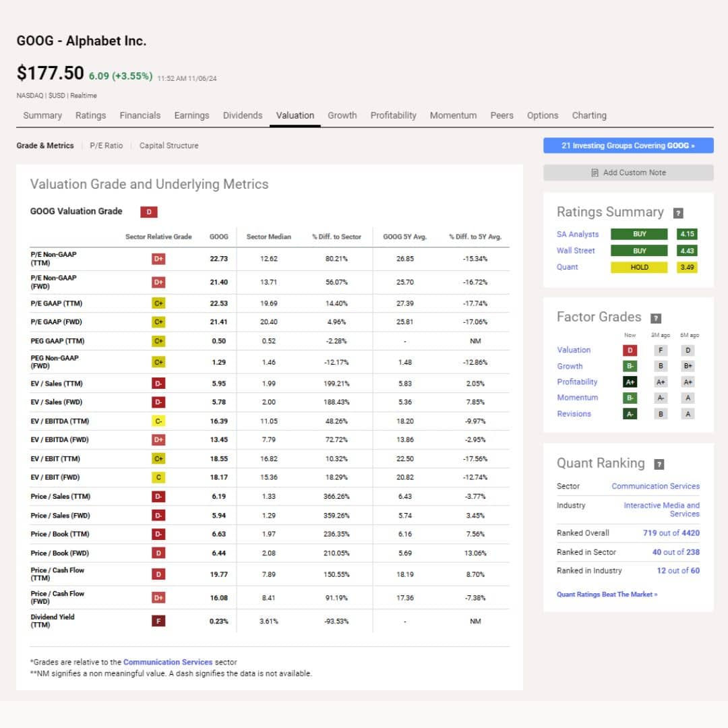Viewport: 728px width, 728px height.
Task: Click the Wall Street 4.43 score badge
Action: (687, 251)
